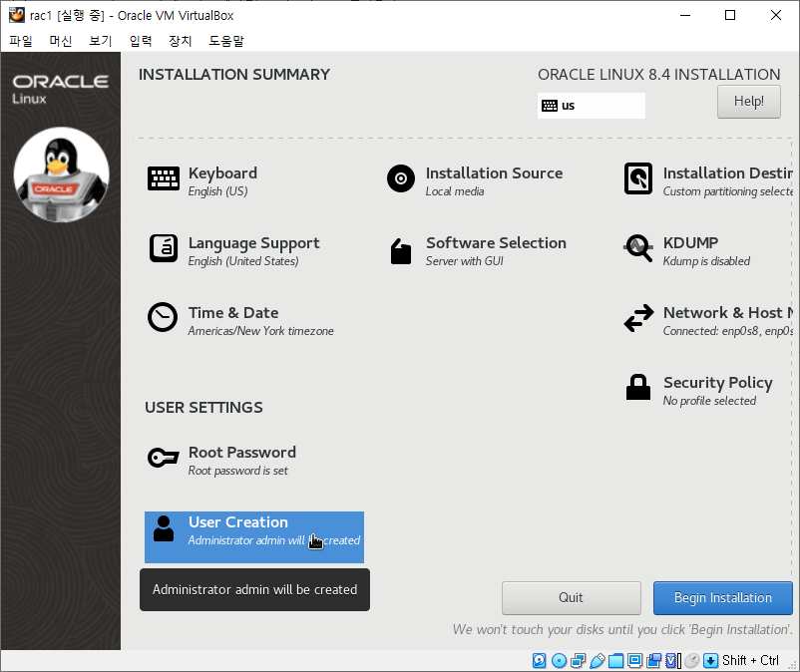Click the Security Policy lock icon
This screenshot has width=800, height=672.
click(638, 387)
